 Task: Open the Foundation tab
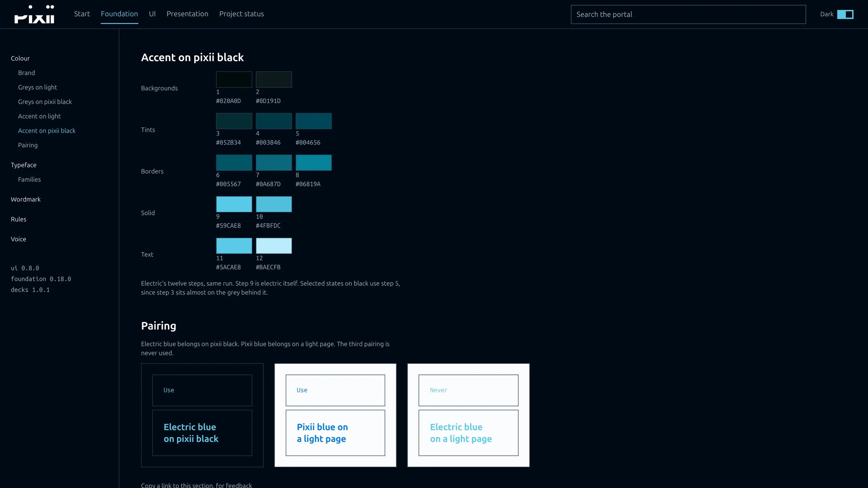tap(119, 14)
